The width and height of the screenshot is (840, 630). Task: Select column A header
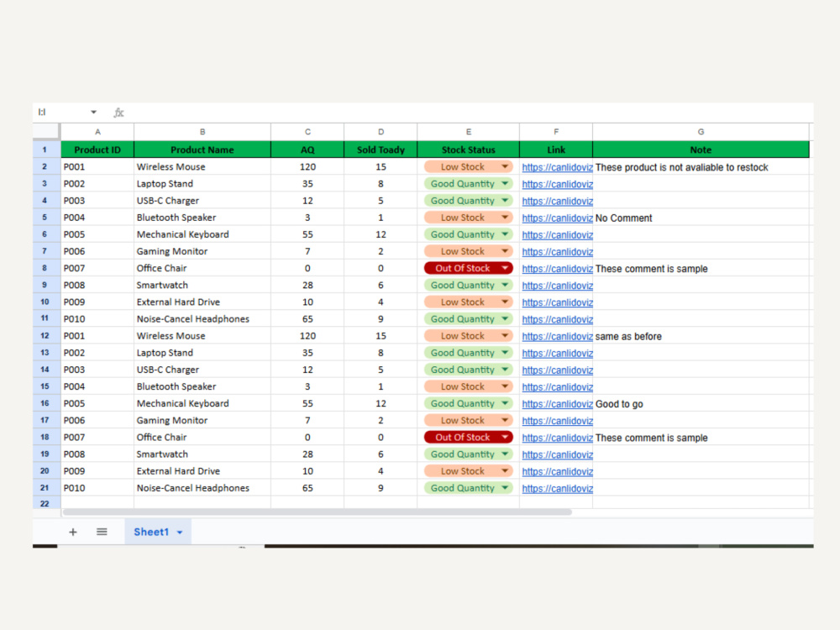pyautogui.click(x=97, y=132)
